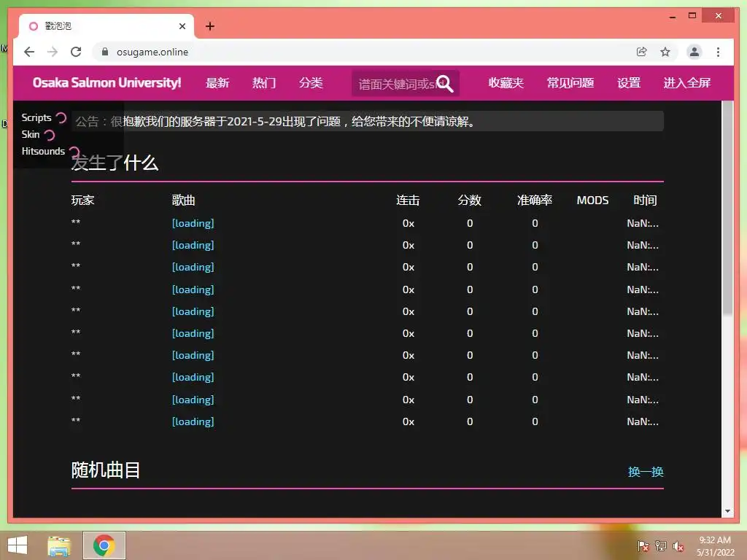Viewport: 747px width, 560px height.
Task: Click the first row NaN:... time
Action: coord(643,223)
